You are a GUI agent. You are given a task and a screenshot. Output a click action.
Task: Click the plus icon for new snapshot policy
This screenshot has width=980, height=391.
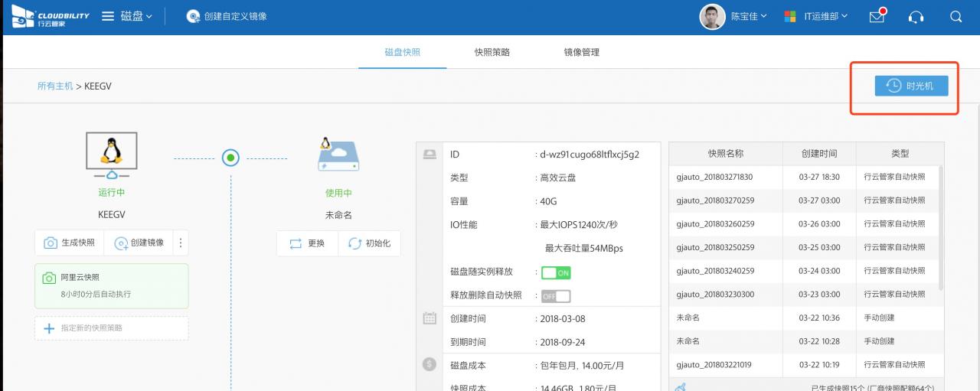[49, 328]
